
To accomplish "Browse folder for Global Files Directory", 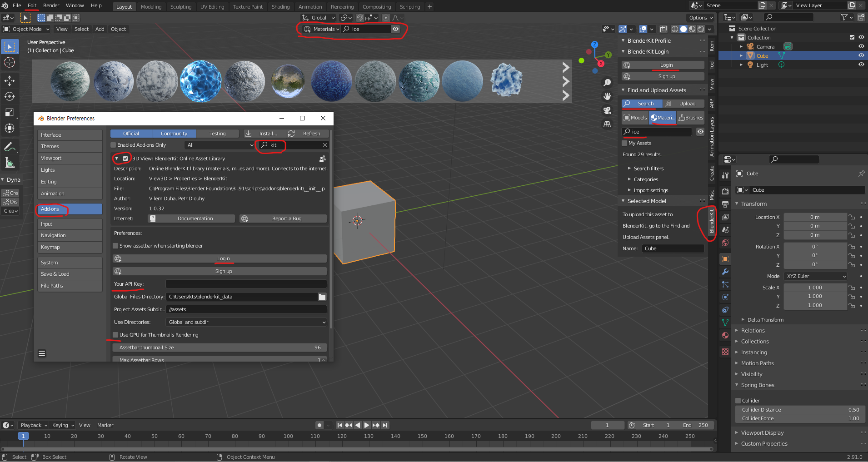I will tap(322, 297).
